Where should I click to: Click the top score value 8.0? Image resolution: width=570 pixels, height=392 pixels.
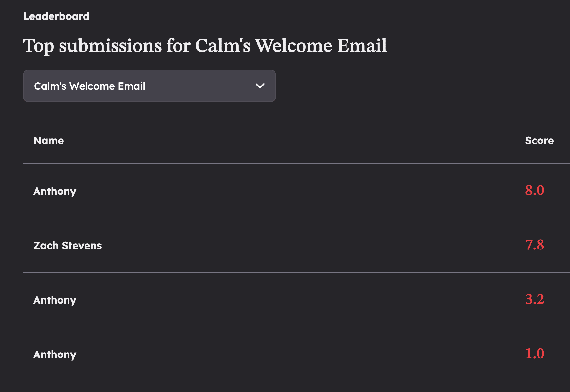(x=534, y=190)
